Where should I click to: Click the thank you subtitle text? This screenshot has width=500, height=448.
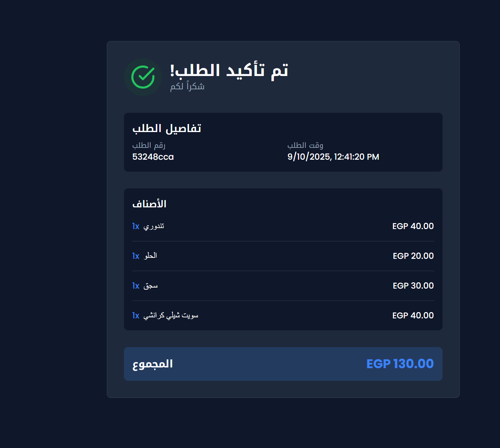click(187, 86)
